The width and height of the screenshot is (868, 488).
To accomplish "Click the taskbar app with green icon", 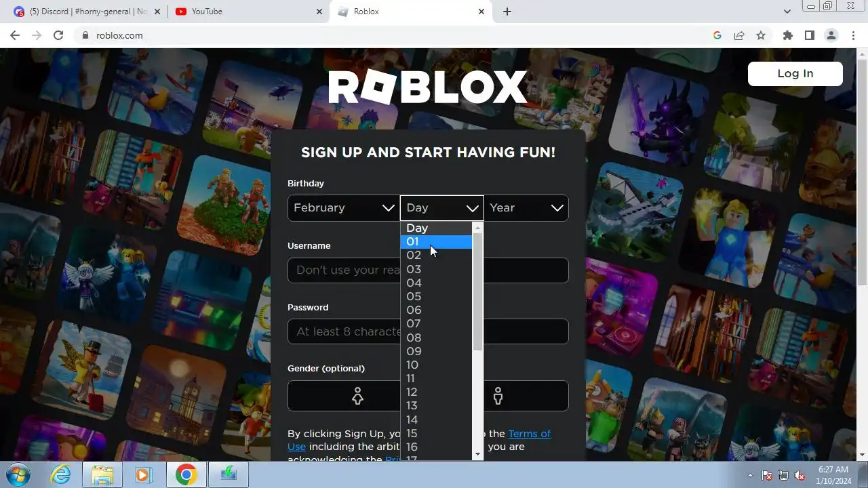I will point(229,474).
